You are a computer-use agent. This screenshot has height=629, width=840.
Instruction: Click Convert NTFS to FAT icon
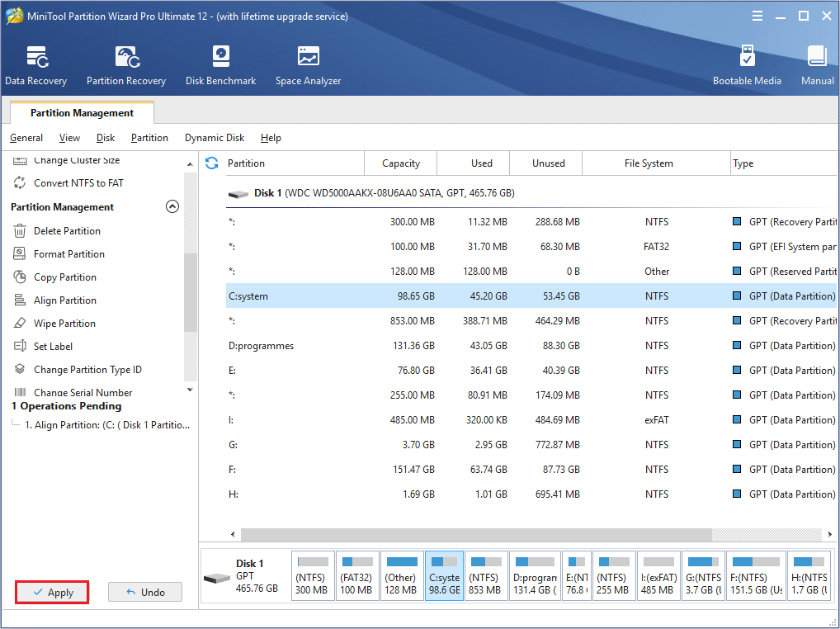(20, 182)
